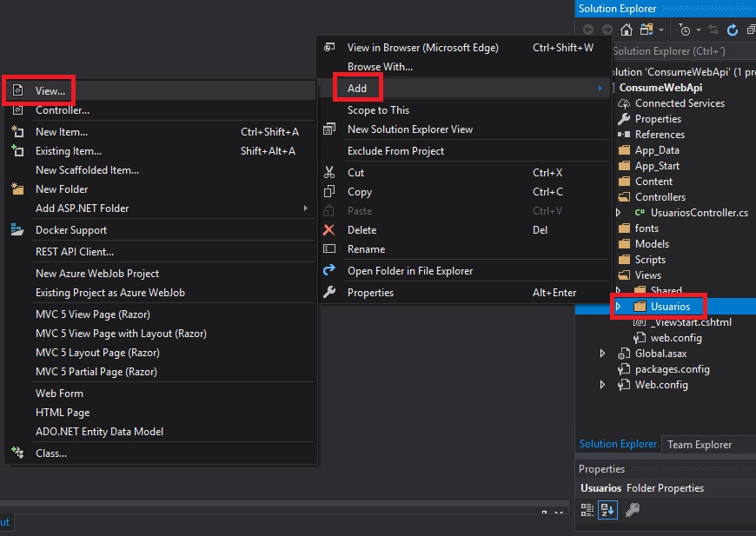
Task: Open the Pending Changes Filter dropdown arrow
Action: click(698, 30)
